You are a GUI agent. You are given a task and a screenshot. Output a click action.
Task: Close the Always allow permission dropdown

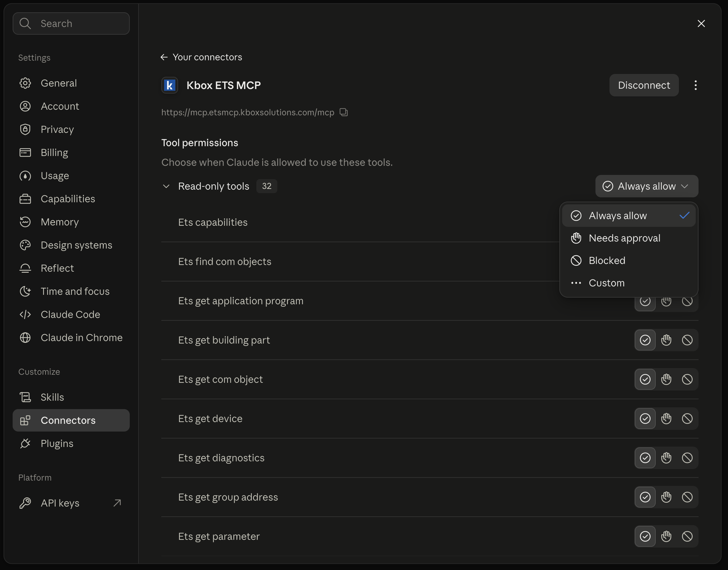click(x=647, y=186)
